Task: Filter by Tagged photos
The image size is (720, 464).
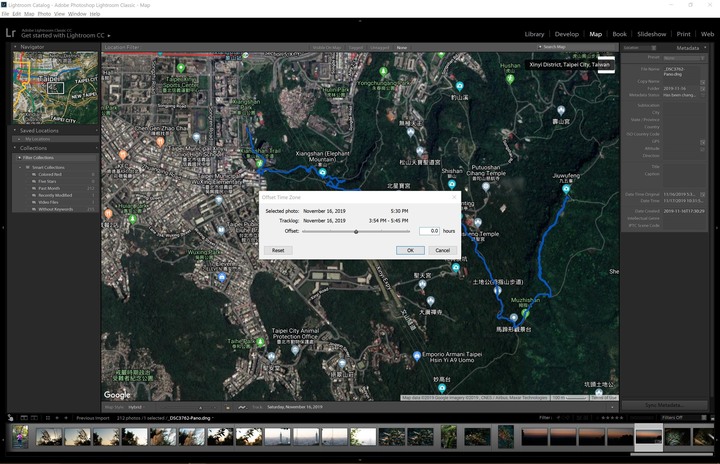Action: pyautogui.click(x=355, y=47)
